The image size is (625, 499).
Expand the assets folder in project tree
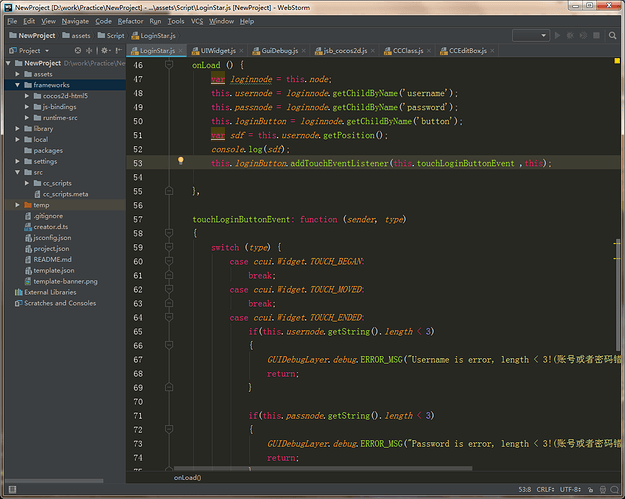click(x=18, y=74)
